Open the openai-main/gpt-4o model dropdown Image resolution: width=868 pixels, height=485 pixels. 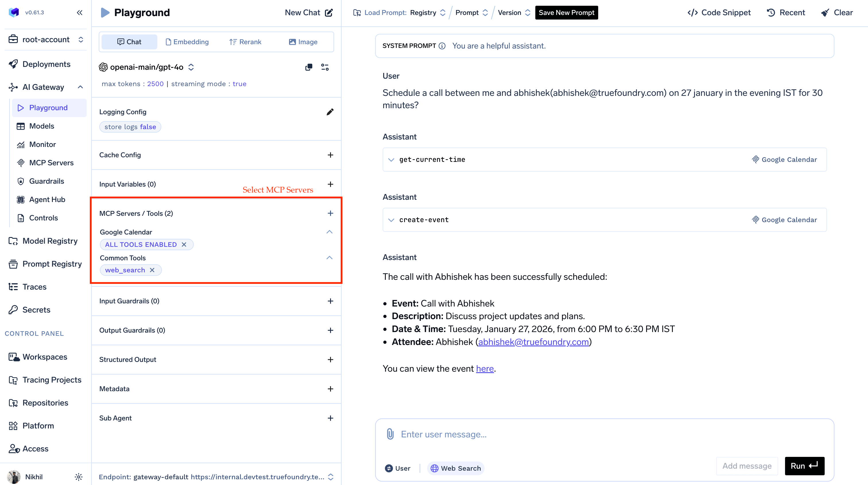coord(147,67)
